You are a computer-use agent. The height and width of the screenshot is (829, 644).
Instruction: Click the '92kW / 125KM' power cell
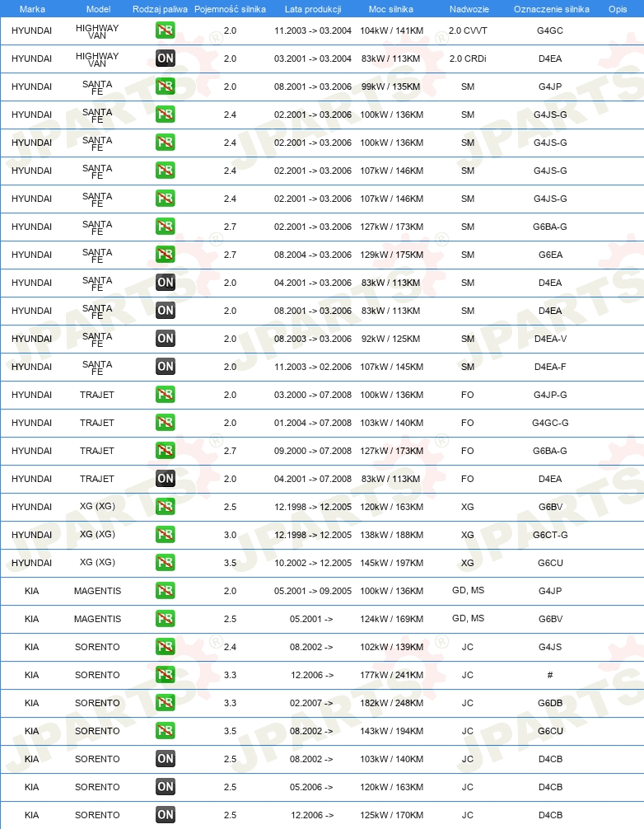pyautogui.click(x=391, y=339)
